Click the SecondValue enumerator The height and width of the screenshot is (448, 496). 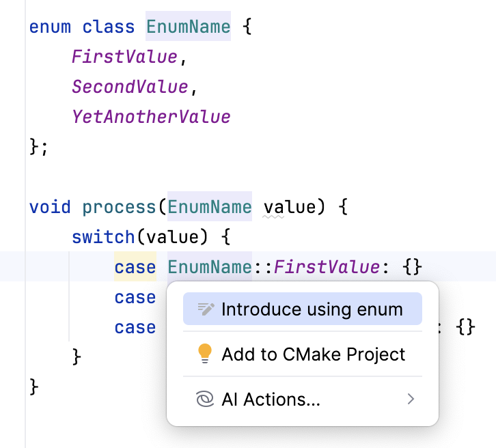click(x=129, y=87)
